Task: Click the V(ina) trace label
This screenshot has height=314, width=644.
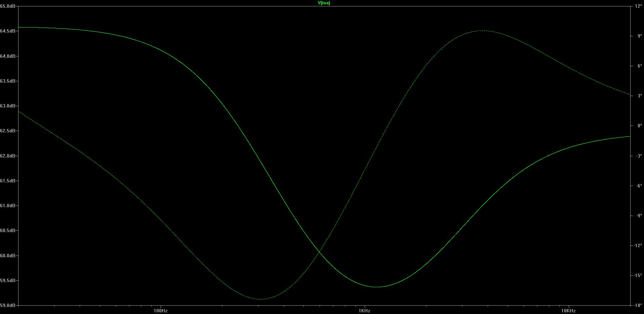Action: [x=324, y=3]
